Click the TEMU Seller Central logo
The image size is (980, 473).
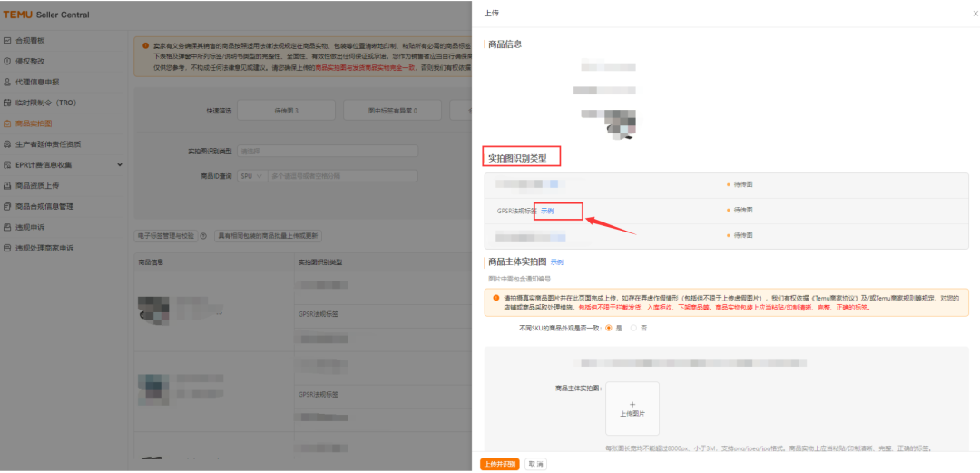click(x=46, y=15)
